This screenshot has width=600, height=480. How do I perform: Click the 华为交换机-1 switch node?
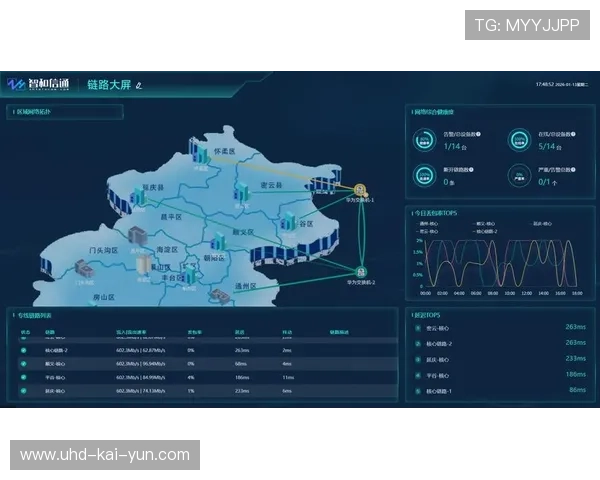tap(360, 189)
